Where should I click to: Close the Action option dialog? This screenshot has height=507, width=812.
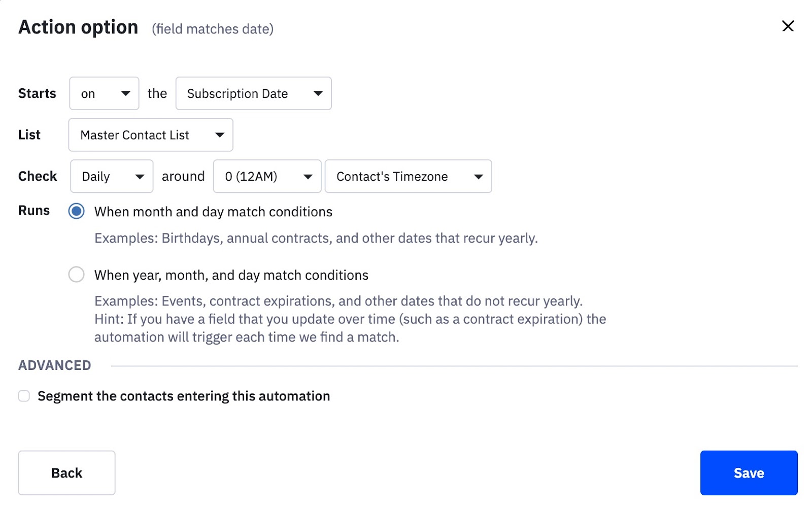tap(788, 26)
